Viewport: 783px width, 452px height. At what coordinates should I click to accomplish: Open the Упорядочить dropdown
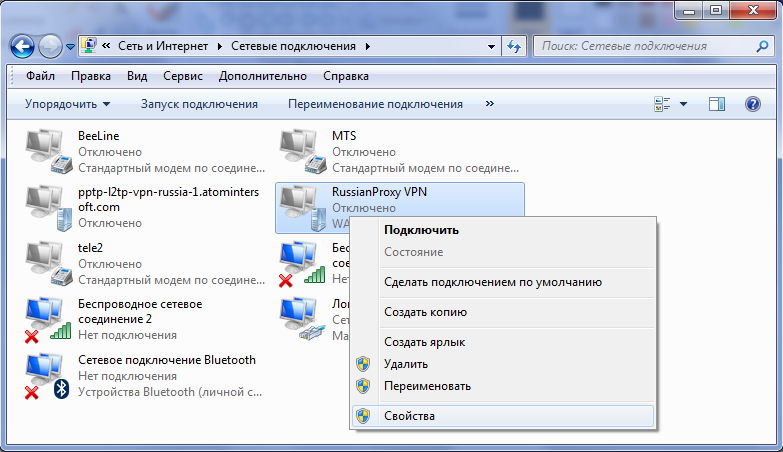pyautogui.click(x=67, y=104)
